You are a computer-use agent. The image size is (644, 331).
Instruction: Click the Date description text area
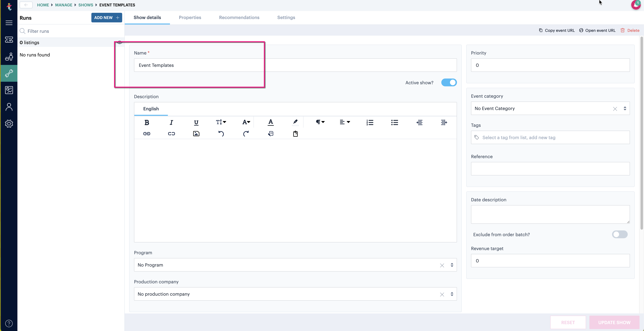pyautogui.click(x=550, y=215)
